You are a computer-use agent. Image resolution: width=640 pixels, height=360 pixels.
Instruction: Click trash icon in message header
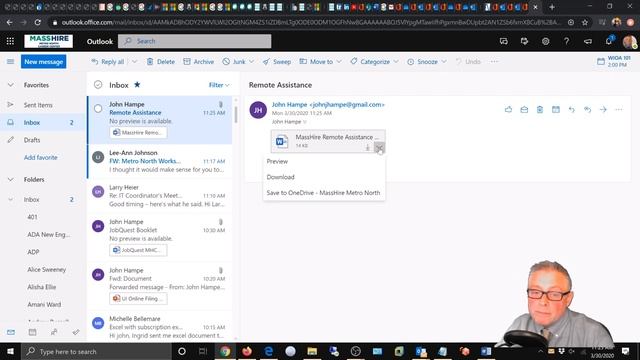coord(540,109)
